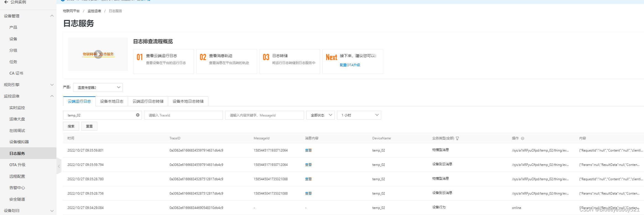
Task: Open 产品 in the sidebar
Action: pyautogui.click(x=13, y=27)
